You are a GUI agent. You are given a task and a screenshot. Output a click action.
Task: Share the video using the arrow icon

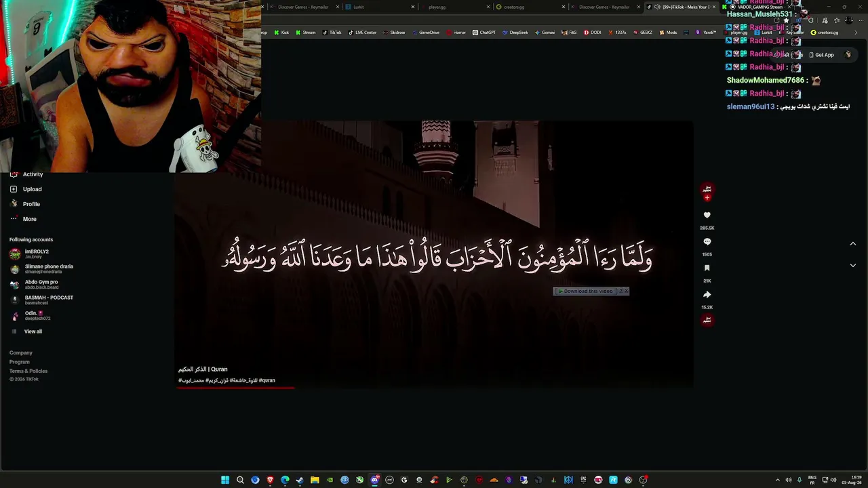click(x=707, y=294)
